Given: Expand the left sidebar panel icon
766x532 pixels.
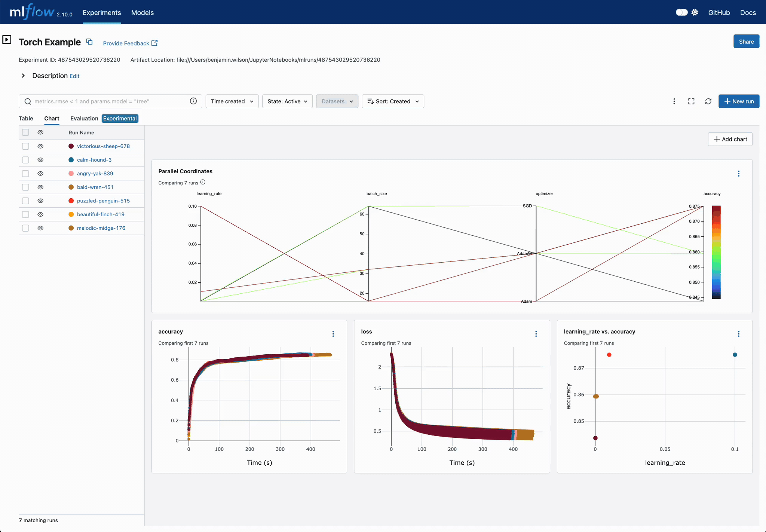Looking at the screenshot, I should click(7, 40).
